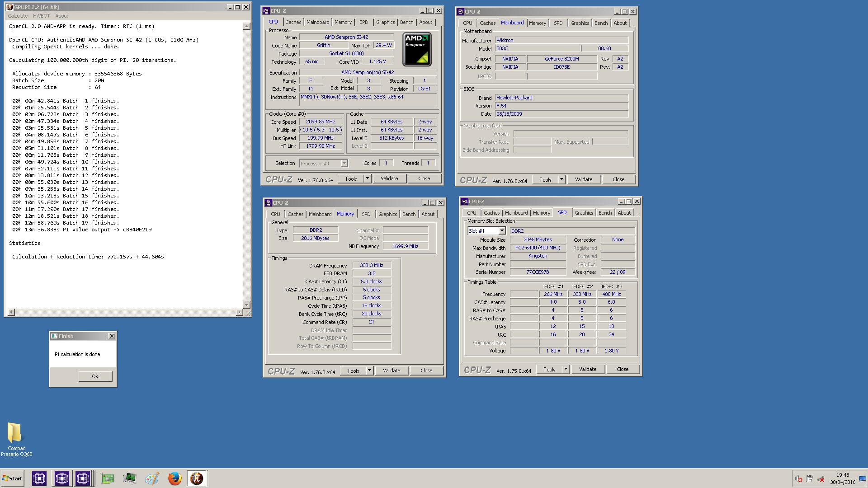Click the BIOS date 08/18/2009
The image size is (868, 488).
pos(561,114)
